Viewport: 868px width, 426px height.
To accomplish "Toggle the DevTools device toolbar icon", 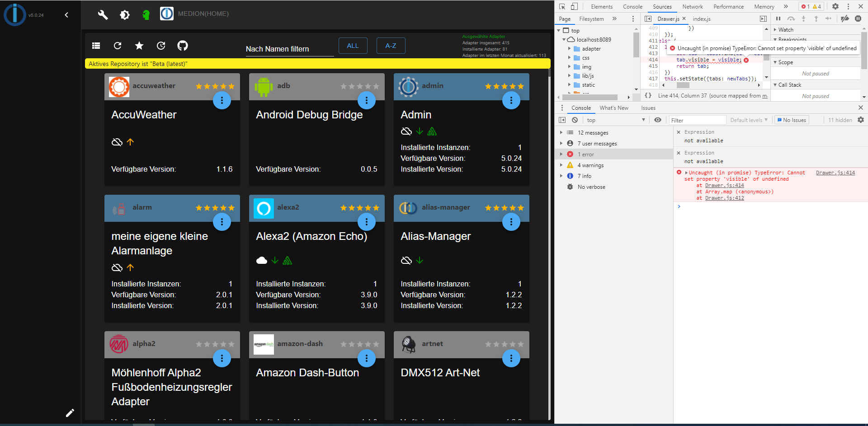I will (574, 6).
